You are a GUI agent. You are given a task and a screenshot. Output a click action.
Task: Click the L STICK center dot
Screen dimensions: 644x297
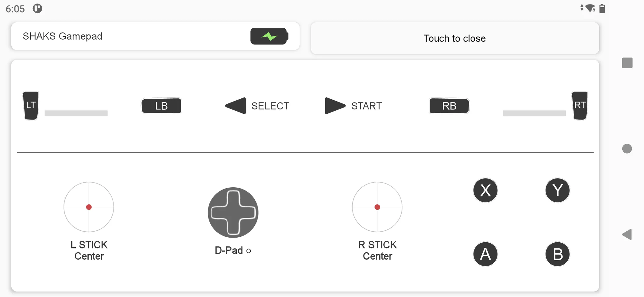tap(89, 207)
